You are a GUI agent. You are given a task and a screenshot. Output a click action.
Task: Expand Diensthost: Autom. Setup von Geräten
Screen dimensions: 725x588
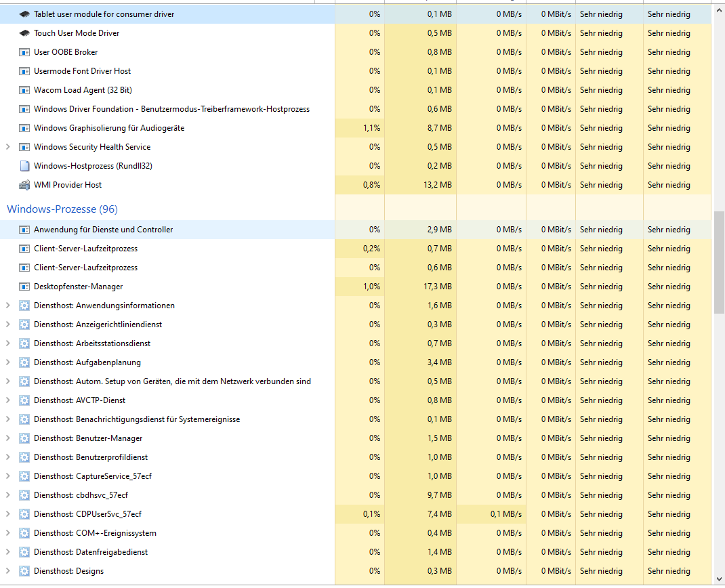pos(8,381)
